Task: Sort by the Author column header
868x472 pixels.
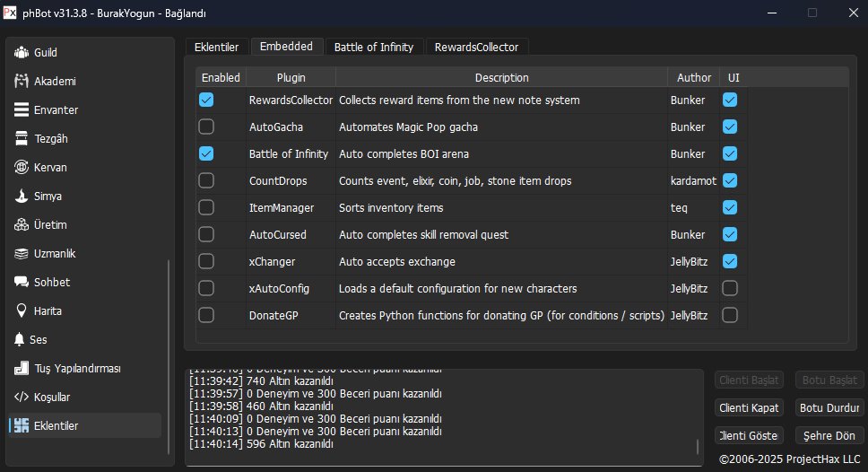Action: point(693,77)
